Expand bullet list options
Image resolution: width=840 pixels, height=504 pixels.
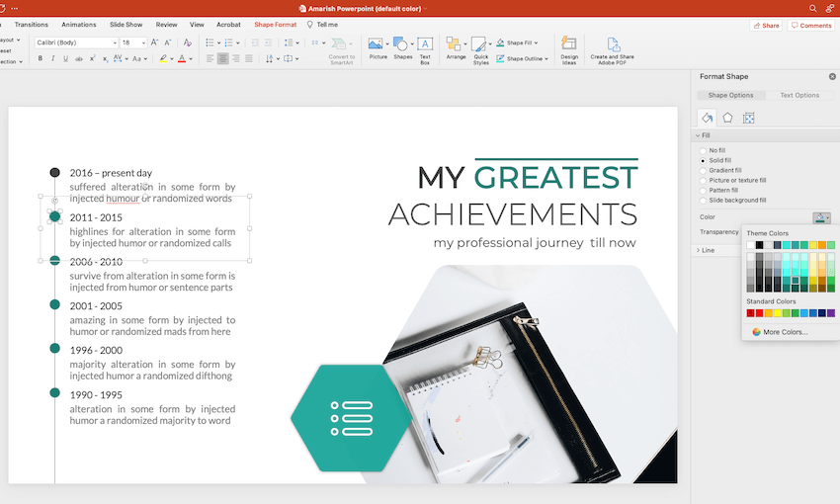(218, 42)
